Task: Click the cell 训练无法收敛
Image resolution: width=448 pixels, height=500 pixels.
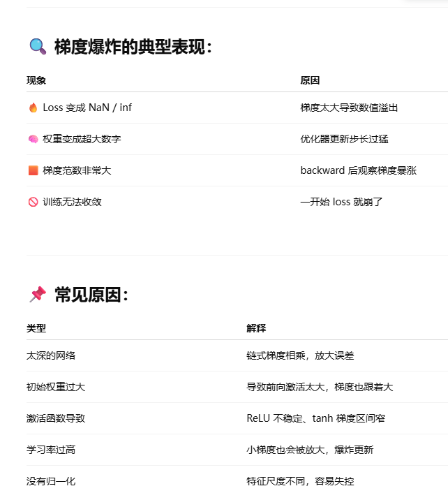Action: (x=72, y=202)
